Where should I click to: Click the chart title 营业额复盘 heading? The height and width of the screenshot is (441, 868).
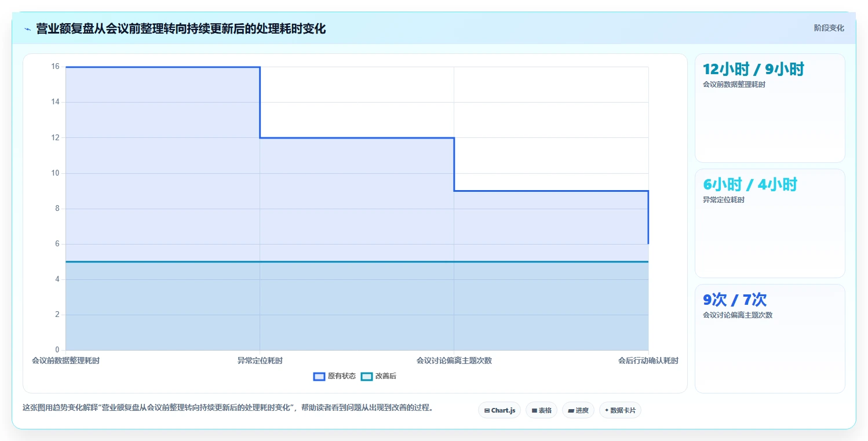[x=181, y=28]
